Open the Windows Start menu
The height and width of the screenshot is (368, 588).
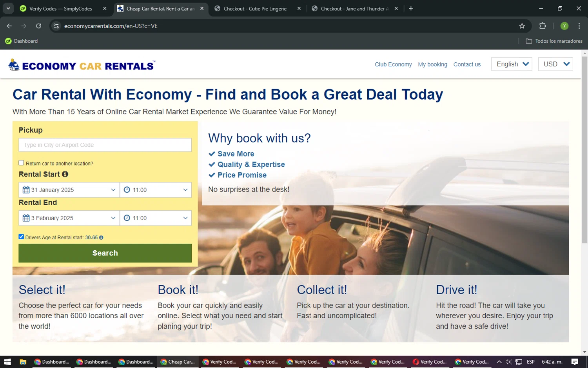click(7, 362)
